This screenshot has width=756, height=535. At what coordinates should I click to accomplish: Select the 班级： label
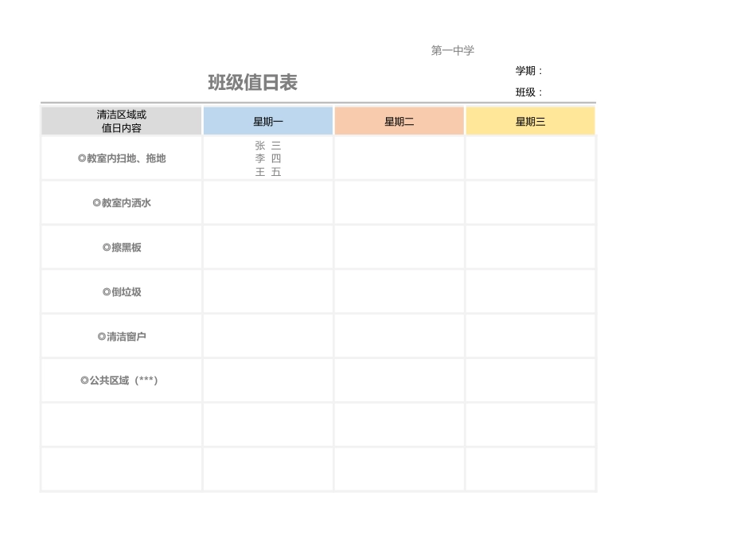529,92
